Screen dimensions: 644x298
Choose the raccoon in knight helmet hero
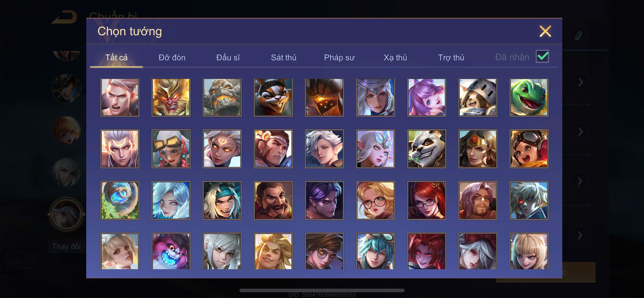[x=477, y=97]
